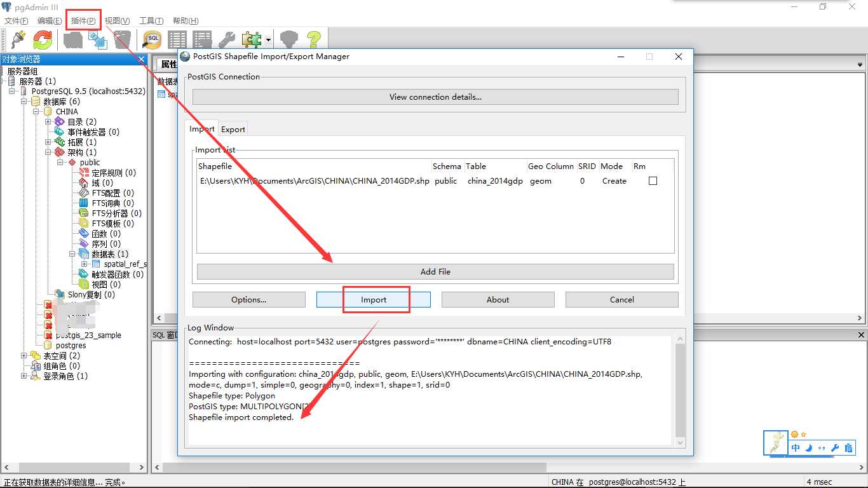
Task: Click the Log Window vertical scrollbar
Action: pos(681,391)
